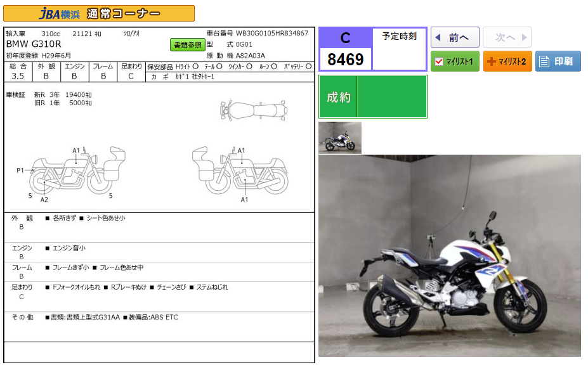This screenshot has width=588, height=367.
Task: Select the Rブレーキぬけ note
Action: tap(129, 287)
